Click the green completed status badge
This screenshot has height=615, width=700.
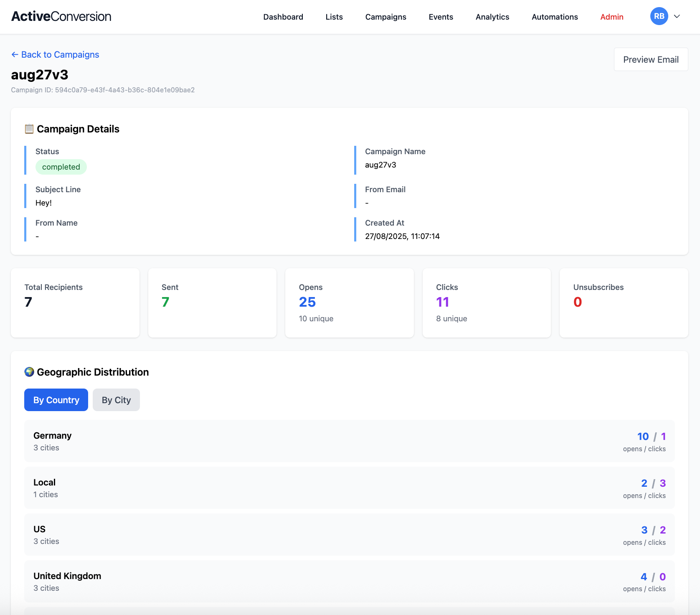(61, 167)
